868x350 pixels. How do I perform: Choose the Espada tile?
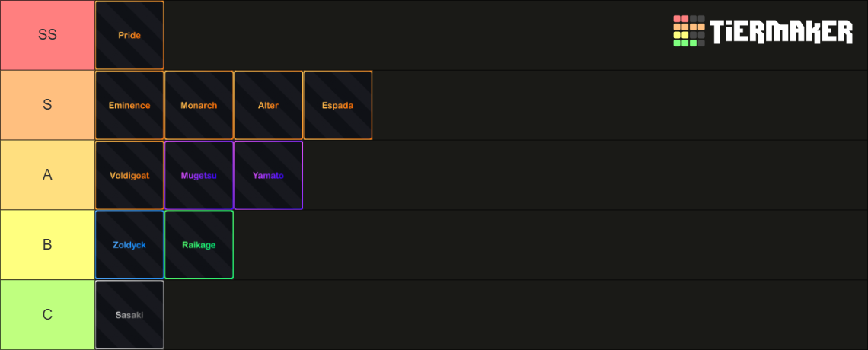coord(337,105)
